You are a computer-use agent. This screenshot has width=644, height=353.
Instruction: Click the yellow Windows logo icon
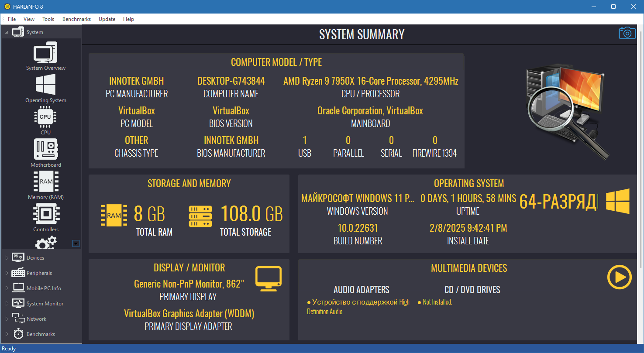(618, 201)
